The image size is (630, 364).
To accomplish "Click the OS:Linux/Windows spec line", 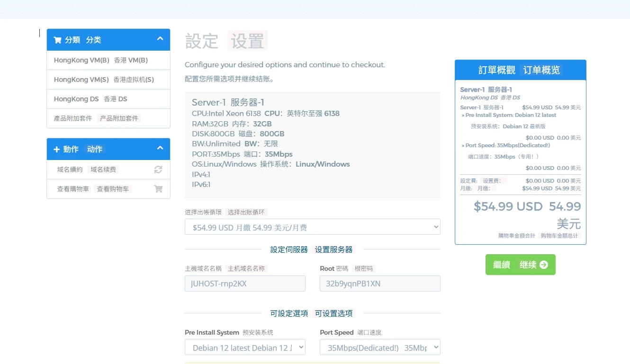I will pos(271,164).
